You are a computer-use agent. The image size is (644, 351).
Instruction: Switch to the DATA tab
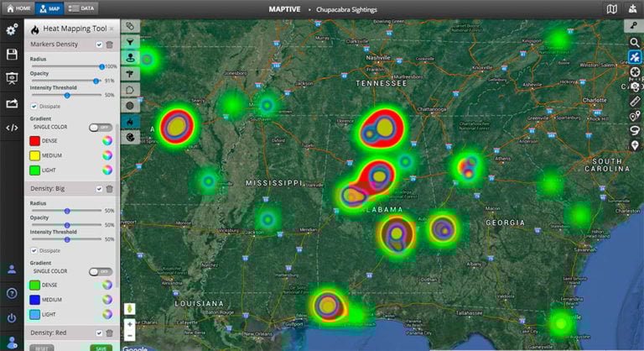81,8
